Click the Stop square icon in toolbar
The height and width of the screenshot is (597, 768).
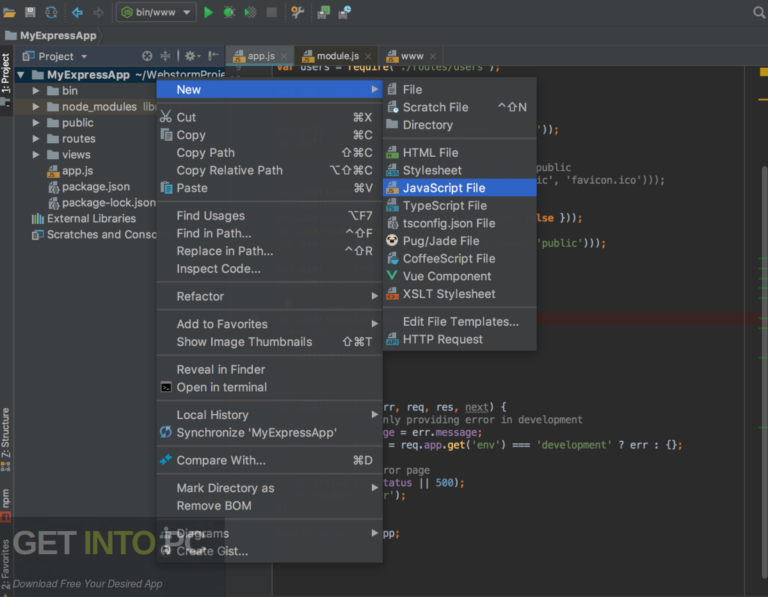(272, 12)
